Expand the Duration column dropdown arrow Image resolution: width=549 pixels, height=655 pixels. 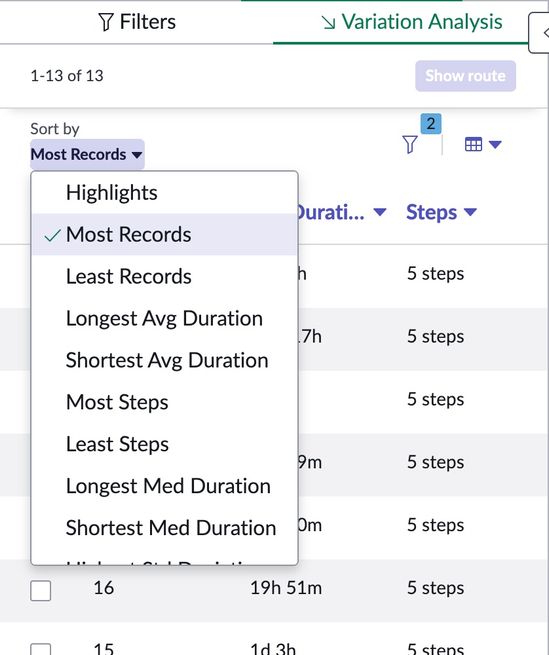(x=379, y=212)
